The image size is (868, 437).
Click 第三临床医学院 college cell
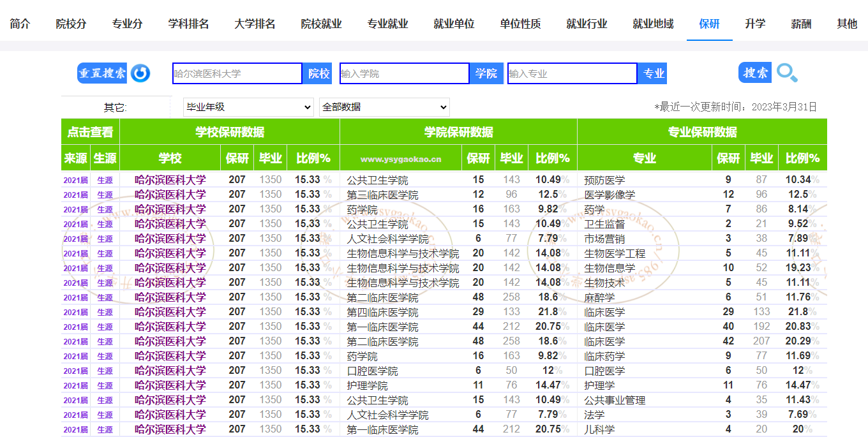[x=383, y=195]
